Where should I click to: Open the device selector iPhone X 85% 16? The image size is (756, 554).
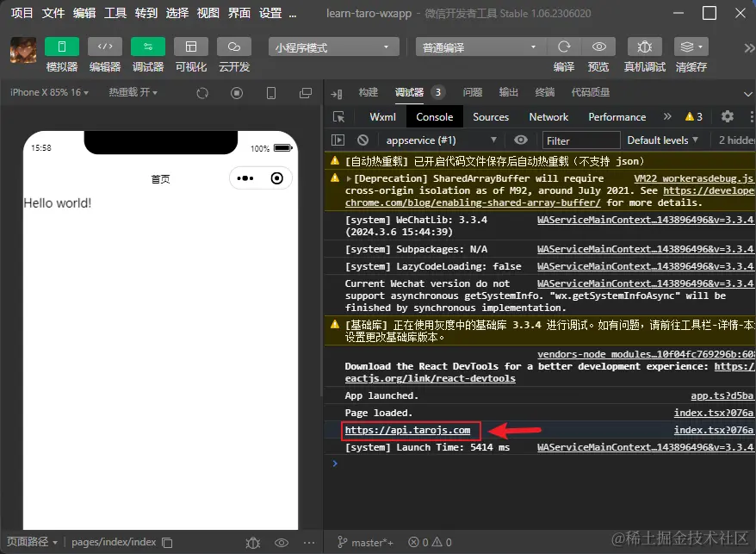[49, 92]
